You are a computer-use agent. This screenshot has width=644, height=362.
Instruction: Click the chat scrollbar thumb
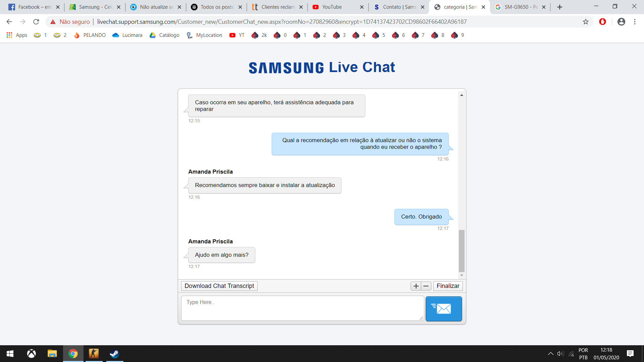click(x=462, y=251)
